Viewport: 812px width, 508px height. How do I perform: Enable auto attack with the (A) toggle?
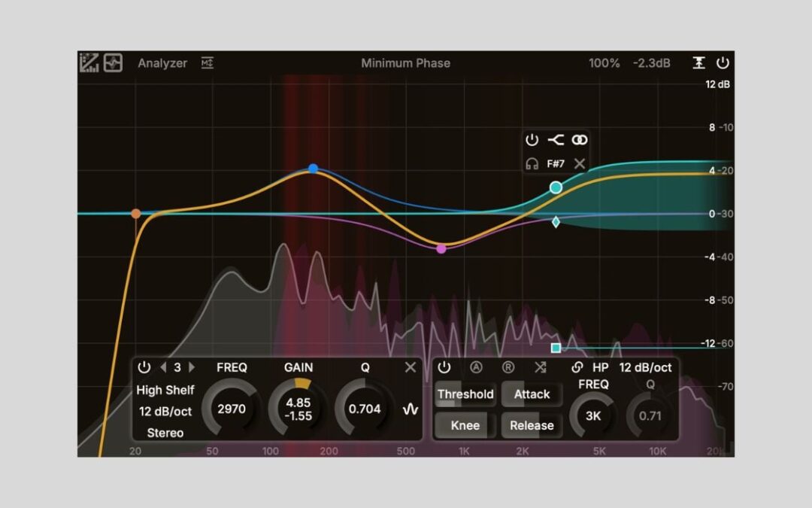click(475, 367)
